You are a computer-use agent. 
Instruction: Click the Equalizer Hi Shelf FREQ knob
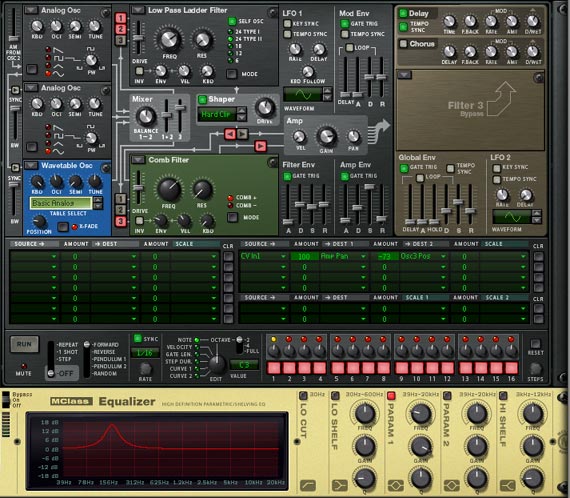point(533,414)
